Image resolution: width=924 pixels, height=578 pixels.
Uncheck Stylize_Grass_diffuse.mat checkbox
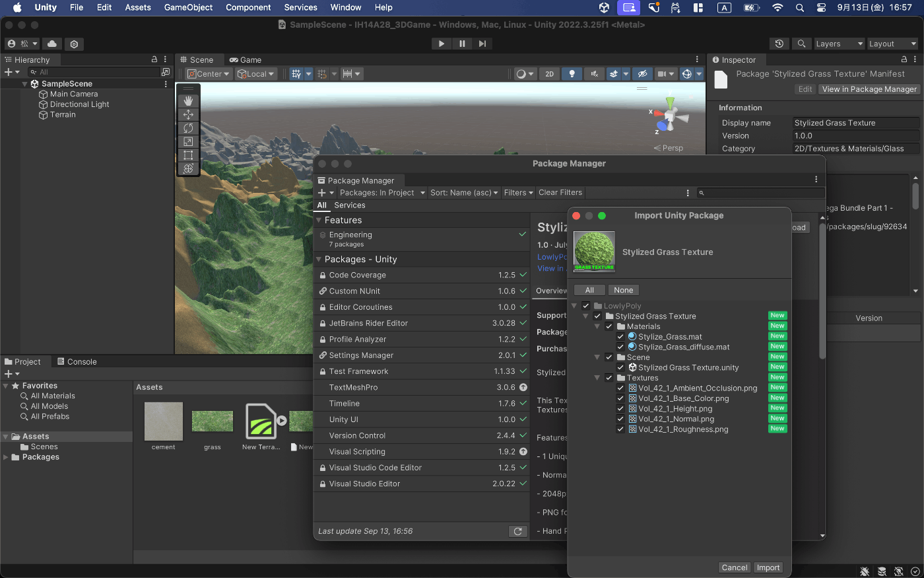[x=620, y=347]
